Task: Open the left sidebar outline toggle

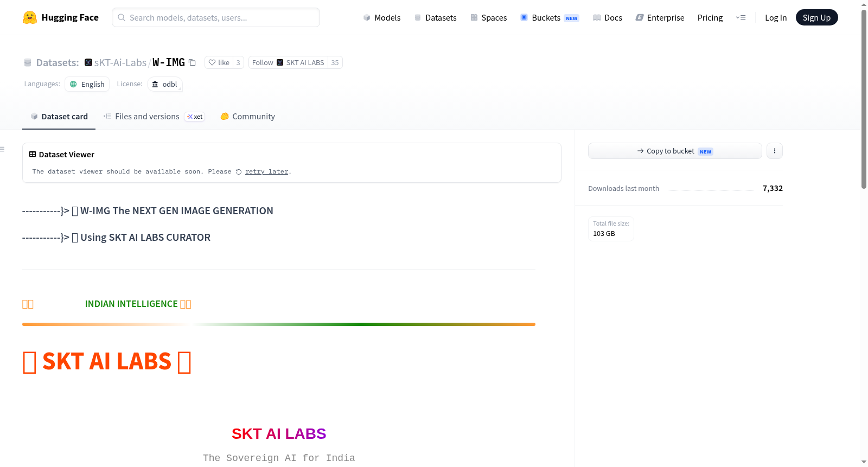Action: click(x=3, y=149)
